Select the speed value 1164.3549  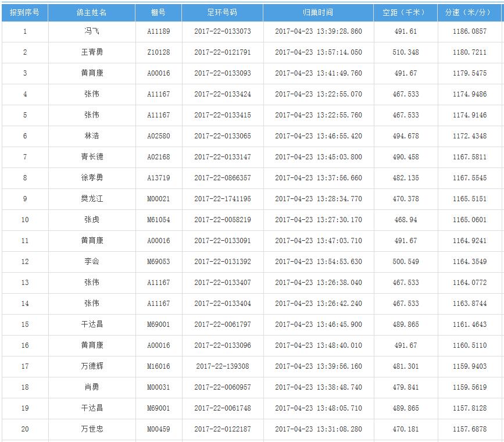click(x=469, y=262)
